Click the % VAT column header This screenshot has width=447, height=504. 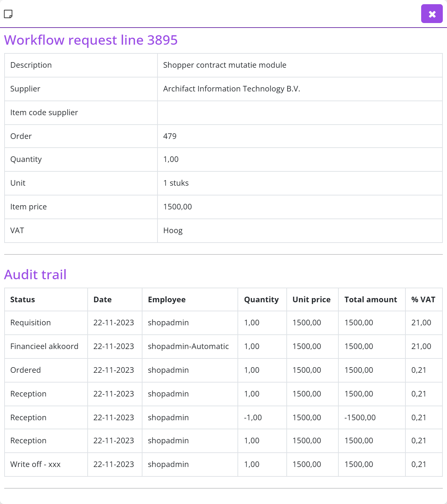[423, 299]
